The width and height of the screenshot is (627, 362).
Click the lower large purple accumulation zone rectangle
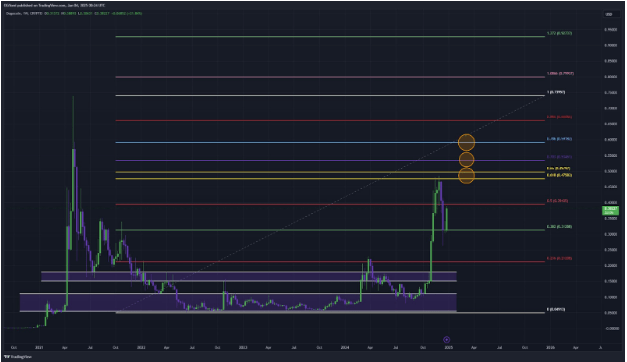pyautogui.click(x=238, y=302)
